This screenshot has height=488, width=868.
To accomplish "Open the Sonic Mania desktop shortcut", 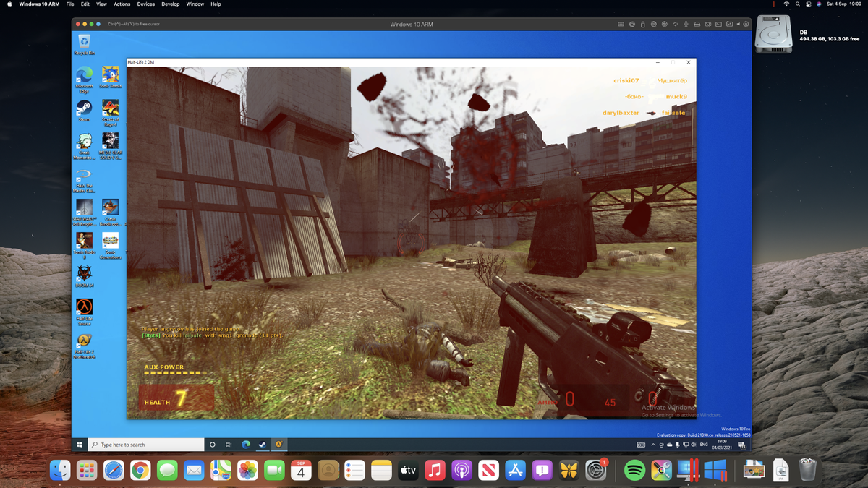I will click(x=110, y=77).
